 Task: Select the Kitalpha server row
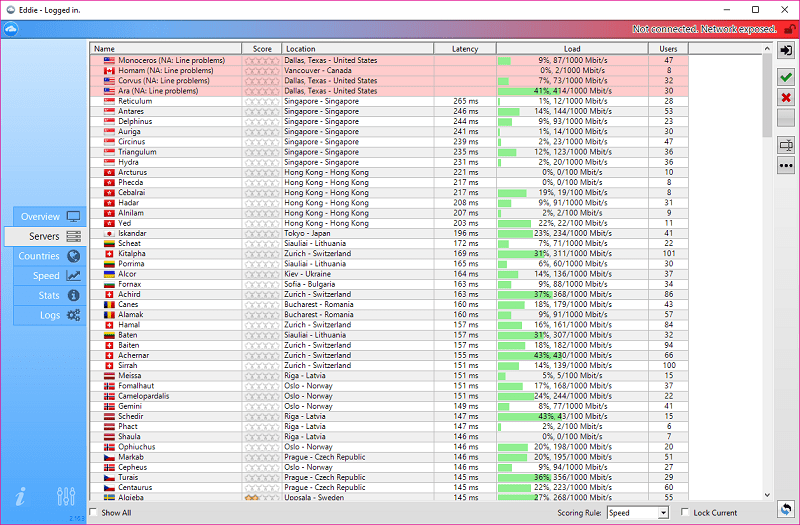click(389, 254)
